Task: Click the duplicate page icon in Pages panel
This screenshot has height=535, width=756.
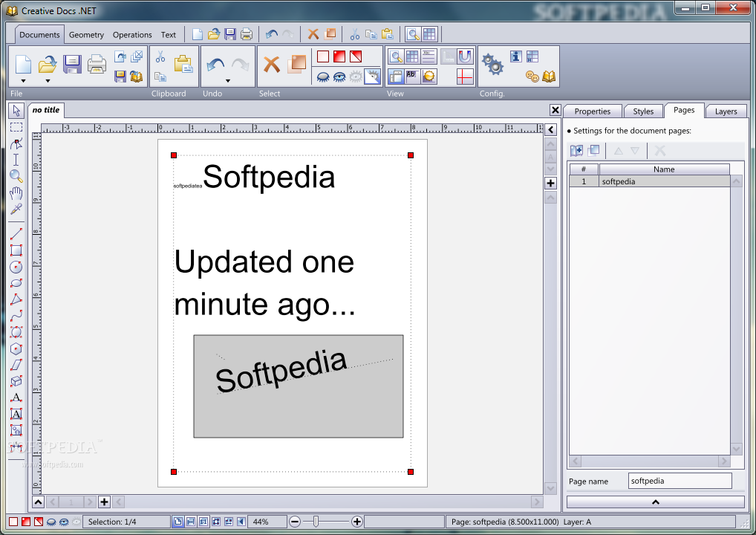Action: pos(593,151)
